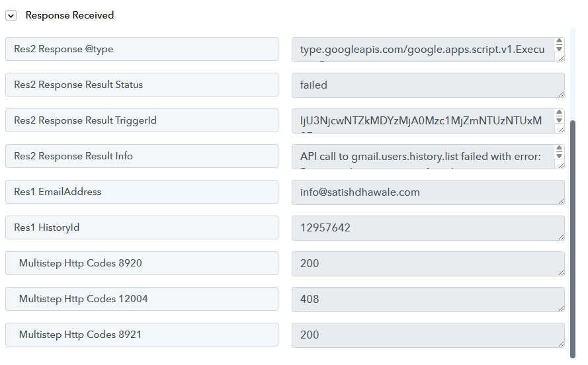Collapse the Response Received section chevron

click(11, 16)
